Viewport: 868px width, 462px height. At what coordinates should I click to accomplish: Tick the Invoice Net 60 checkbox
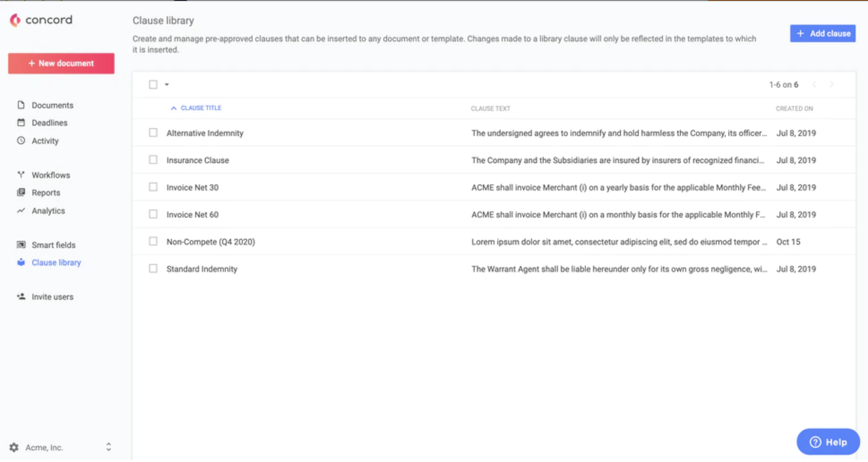pos(153,214)
